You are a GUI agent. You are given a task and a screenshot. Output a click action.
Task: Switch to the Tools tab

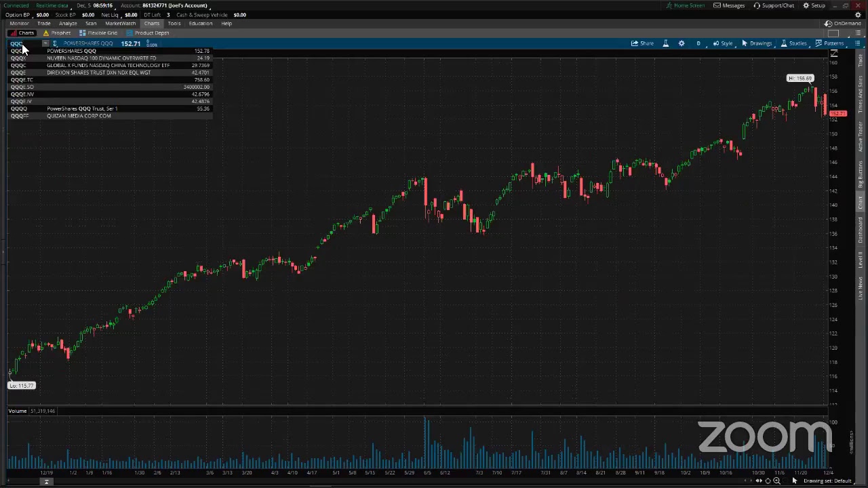pyautogui.click(x=174, y=24)
